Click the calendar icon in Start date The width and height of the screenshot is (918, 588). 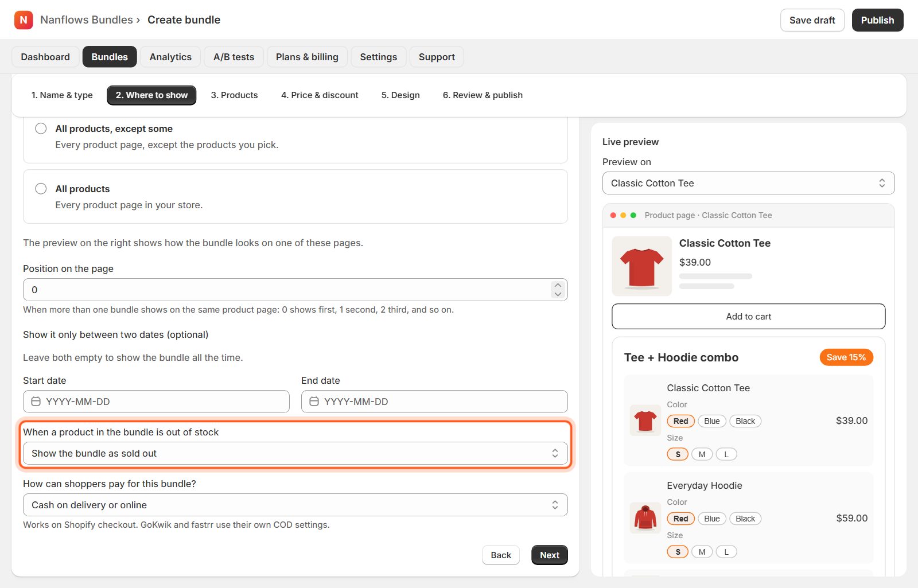click(x=36, y=402)
